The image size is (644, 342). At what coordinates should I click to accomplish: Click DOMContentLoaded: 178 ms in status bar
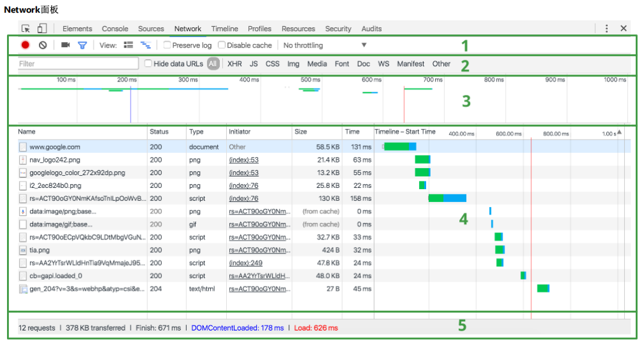[x=238, y=328]
